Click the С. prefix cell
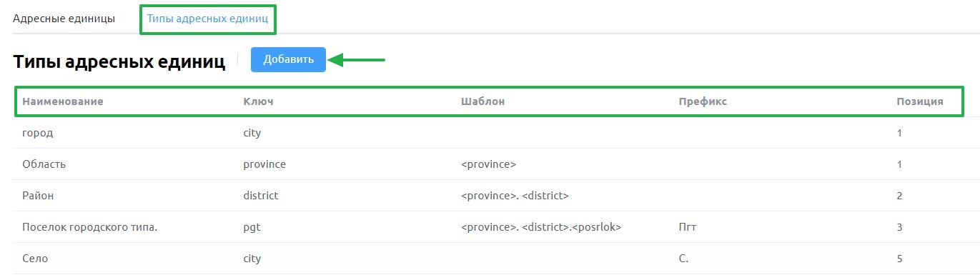 [x=683, y=259]
